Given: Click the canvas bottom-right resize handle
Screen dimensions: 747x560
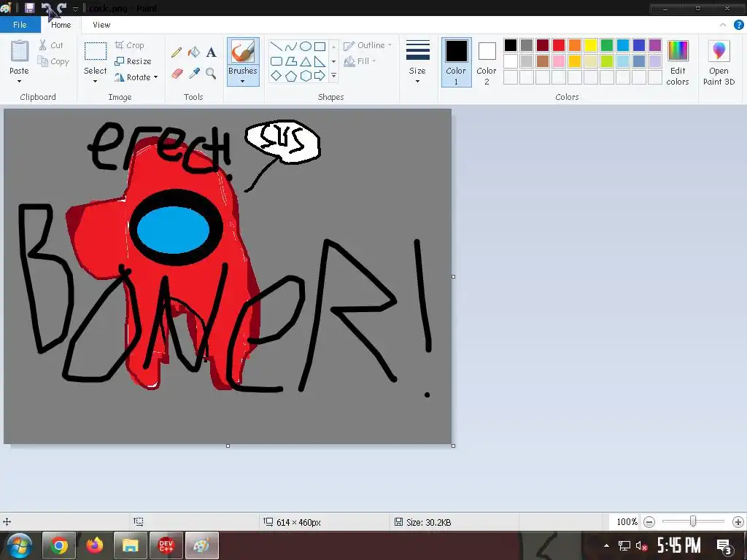Looking at the screenshot, I should 453,446.
